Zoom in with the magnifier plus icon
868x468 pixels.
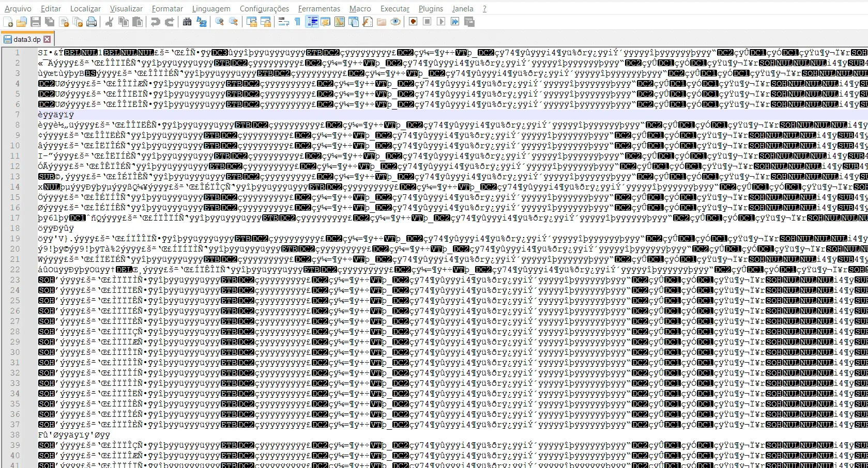coord(219,22)
